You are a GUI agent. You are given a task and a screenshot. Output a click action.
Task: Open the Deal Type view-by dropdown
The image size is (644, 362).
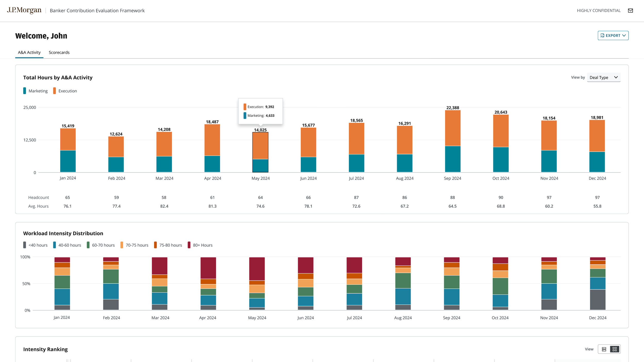(604, 77)
